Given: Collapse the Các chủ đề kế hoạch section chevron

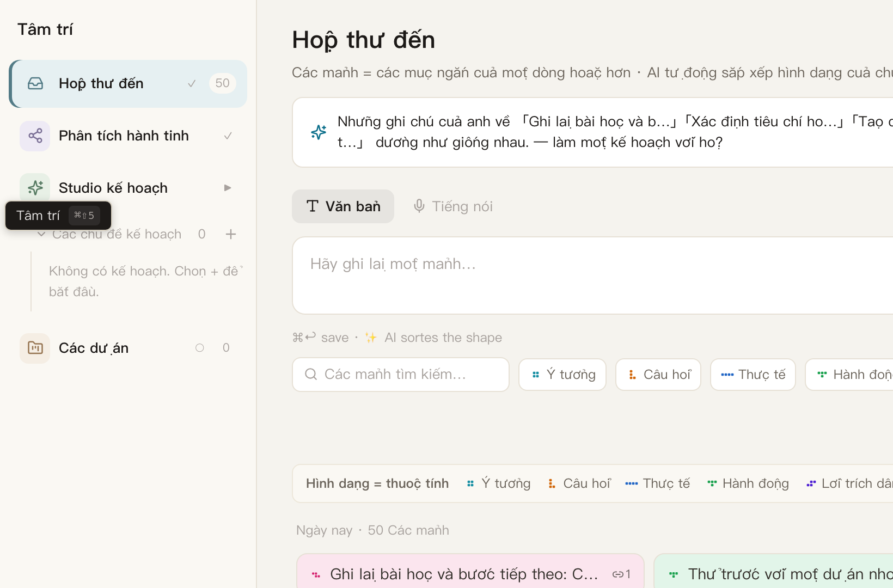Looking at the screenshot, I should 41,234.
